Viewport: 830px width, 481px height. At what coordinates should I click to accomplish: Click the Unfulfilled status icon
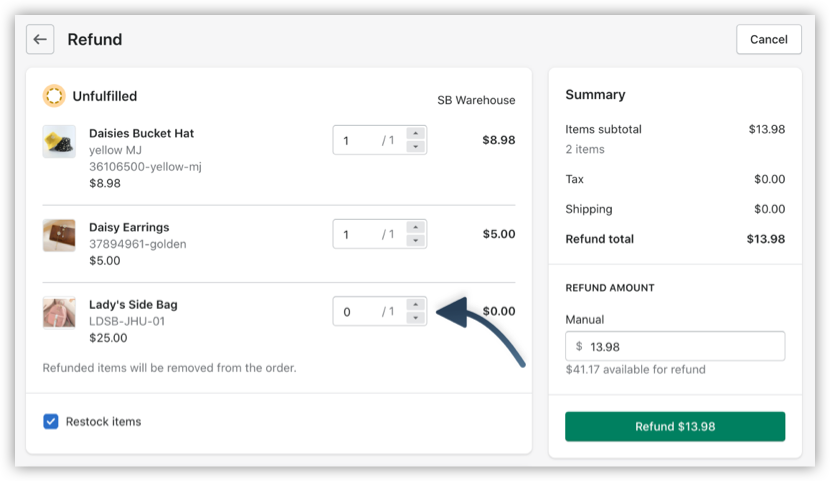pyautogui.click(x=54, y=96)
